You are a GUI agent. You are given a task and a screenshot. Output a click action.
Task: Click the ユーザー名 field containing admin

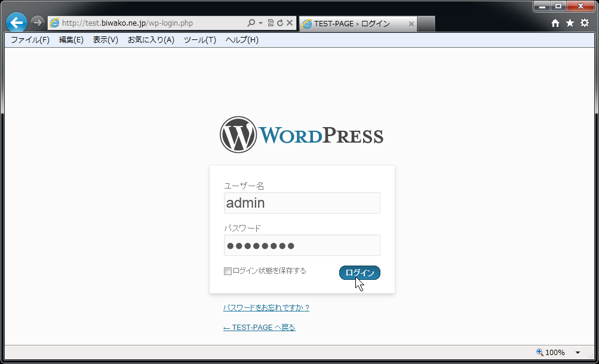(x=302, y=203)
